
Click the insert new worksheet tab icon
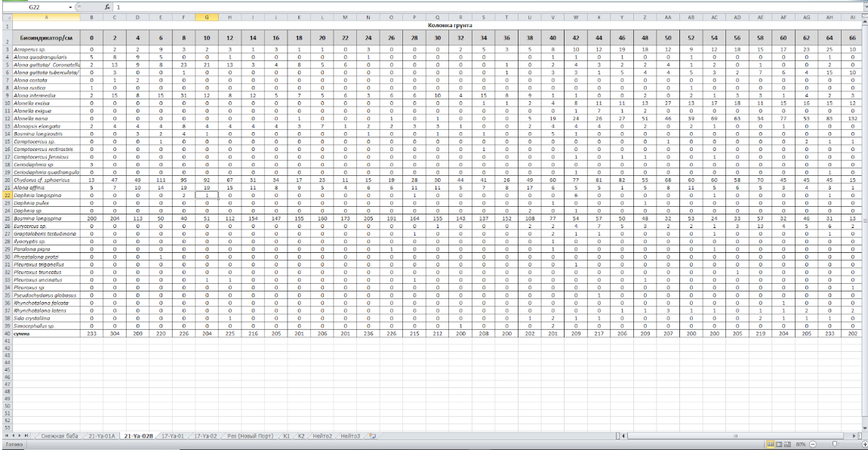coord(371,436)
